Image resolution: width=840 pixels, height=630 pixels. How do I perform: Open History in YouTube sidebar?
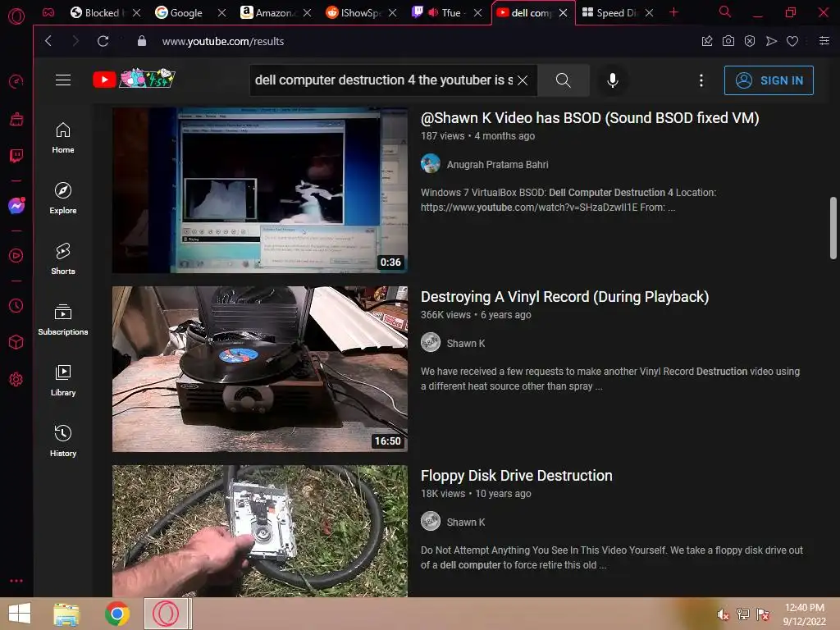point(63,441)
